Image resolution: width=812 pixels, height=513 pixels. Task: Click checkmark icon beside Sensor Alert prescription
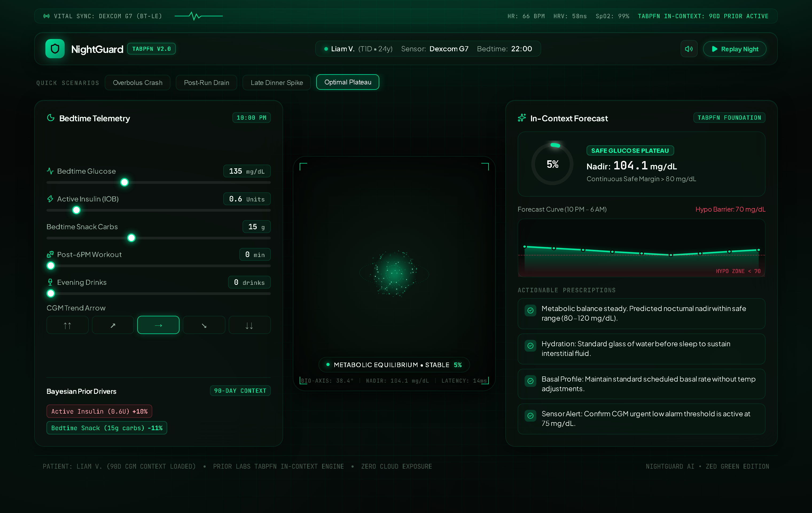tap(530, 415)
